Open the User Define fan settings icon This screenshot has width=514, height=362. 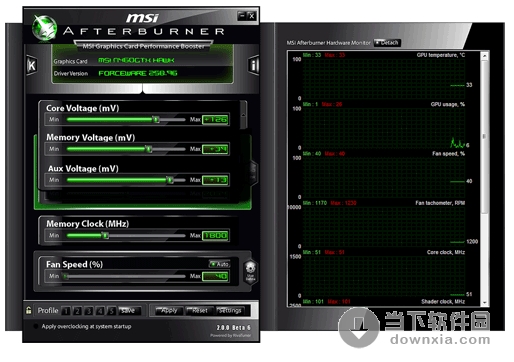coord(250,271)
